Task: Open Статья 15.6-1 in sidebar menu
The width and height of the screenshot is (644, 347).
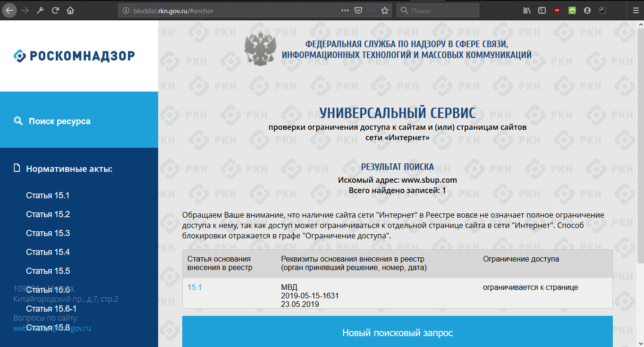Action: point(51,309)
